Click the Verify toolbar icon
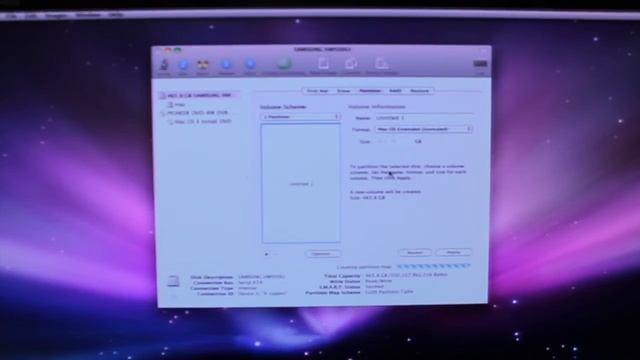Screen dimensions: 640x360 (164, 65)
